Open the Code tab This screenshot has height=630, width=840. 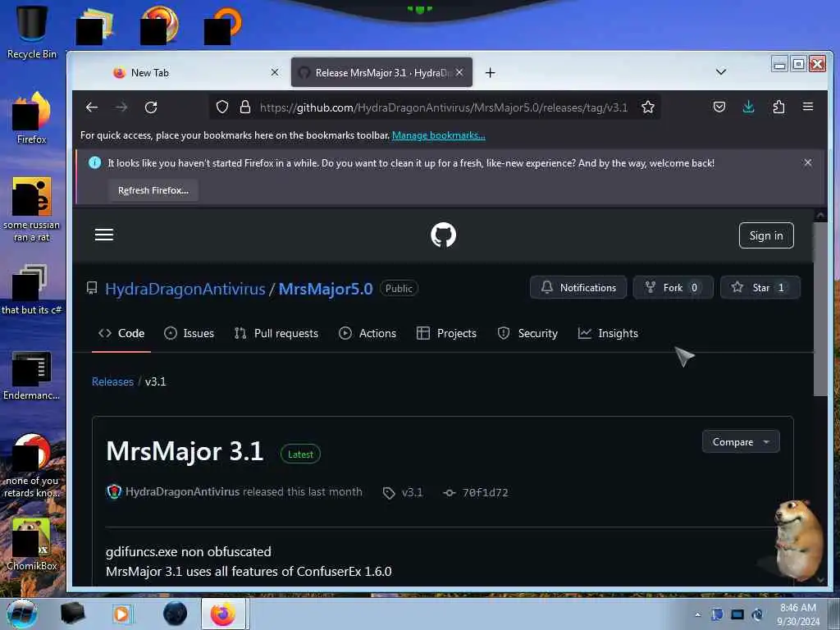121,333
